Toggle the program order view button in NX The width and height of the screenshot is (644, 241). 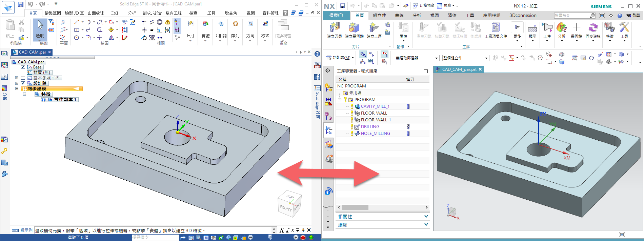tap(363, 54)
